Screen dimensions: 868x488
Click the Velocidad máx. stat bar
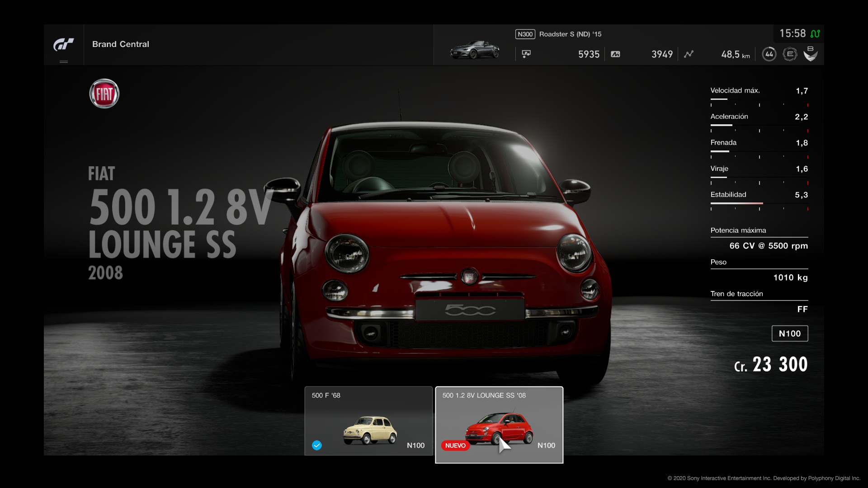click(759, 99)
